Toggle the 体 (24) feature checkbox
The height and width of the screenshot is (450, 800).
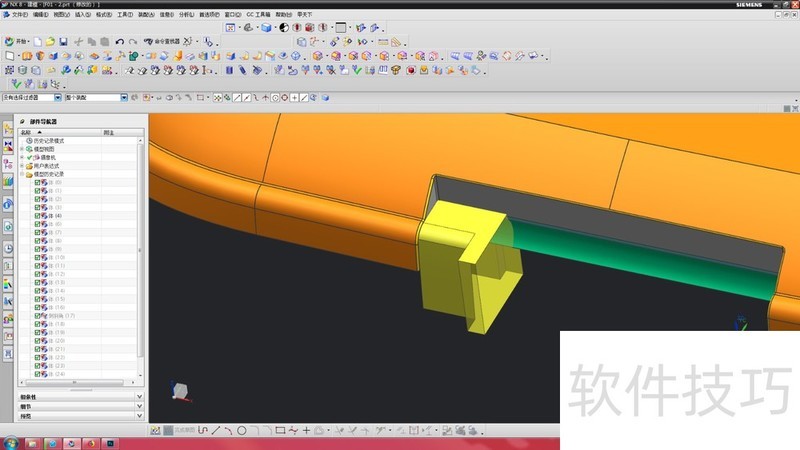[37, 373]
